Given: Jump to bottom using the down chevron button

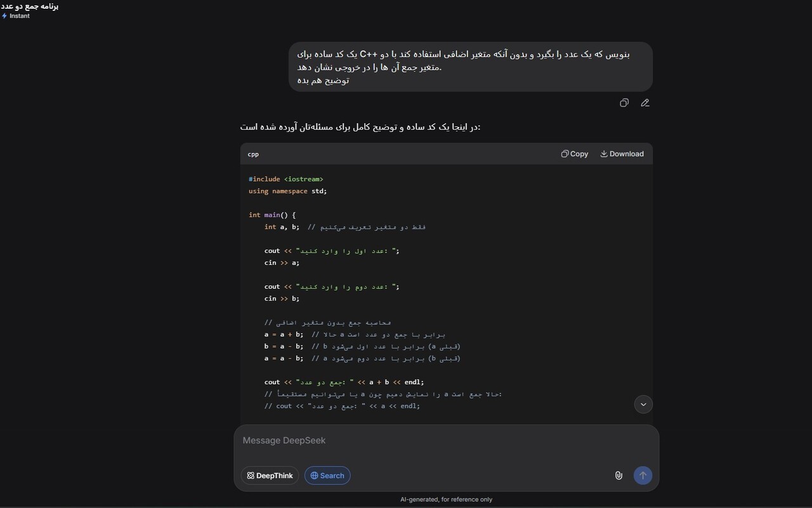Looking at the screenshot, I should pos(643,404).
